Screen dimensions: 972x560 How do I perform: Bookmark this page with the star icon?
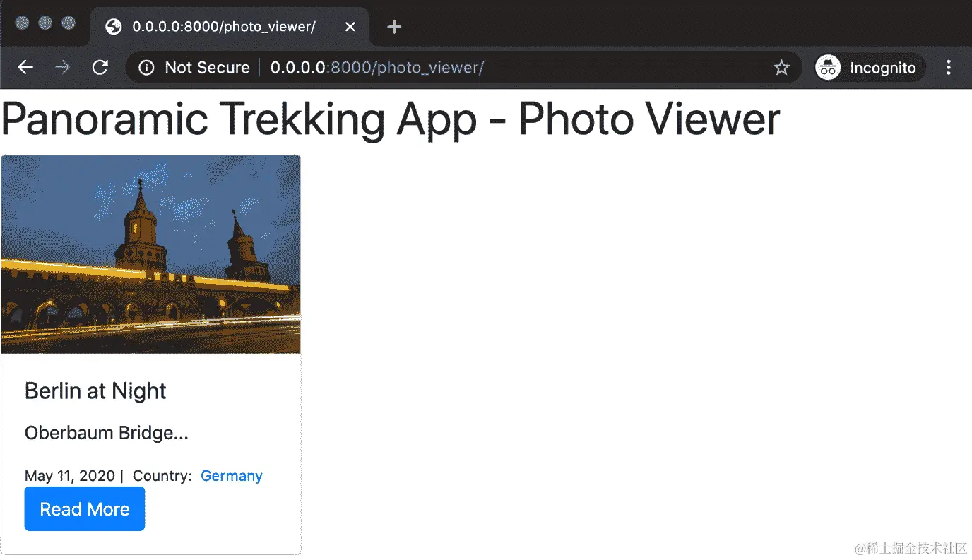pos(781,68)
